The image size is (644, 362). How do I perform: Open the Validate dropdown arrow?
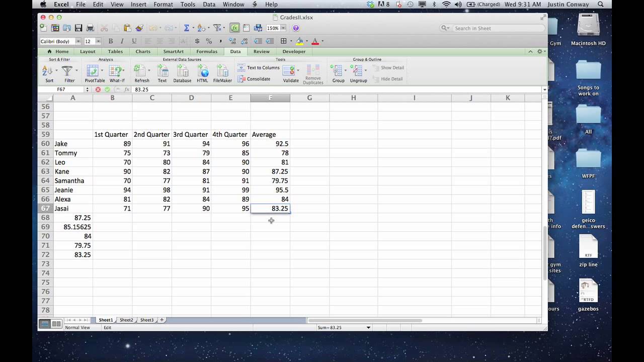(x=298, y=70)
